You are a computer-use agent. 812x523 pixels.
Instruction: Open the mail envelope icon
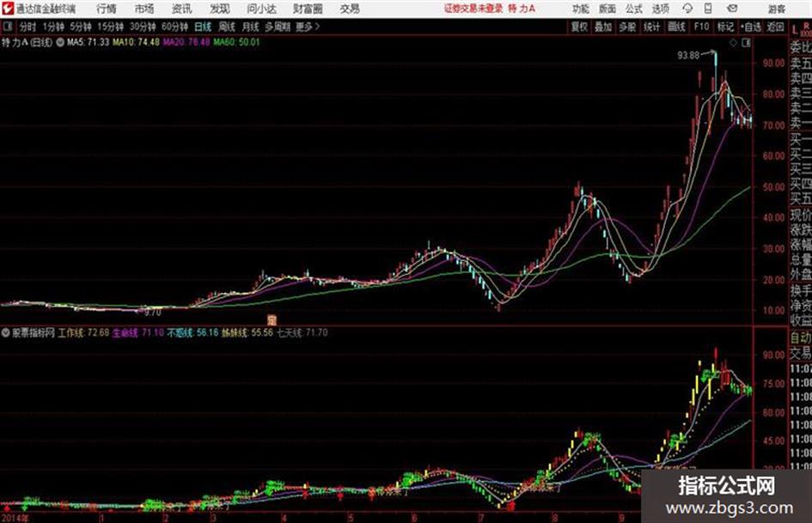pyautogui.click(x=732, y=9)
